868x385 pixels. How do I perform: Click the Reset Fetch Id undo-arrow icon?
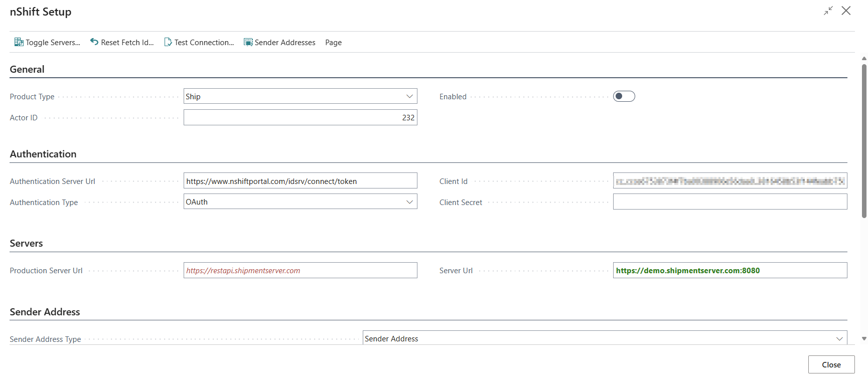point(94,42)
